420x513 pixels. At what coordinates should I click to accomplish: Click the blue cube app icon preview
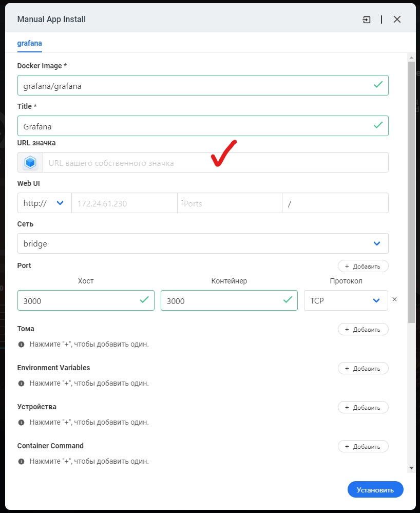(x=30, y=163)
